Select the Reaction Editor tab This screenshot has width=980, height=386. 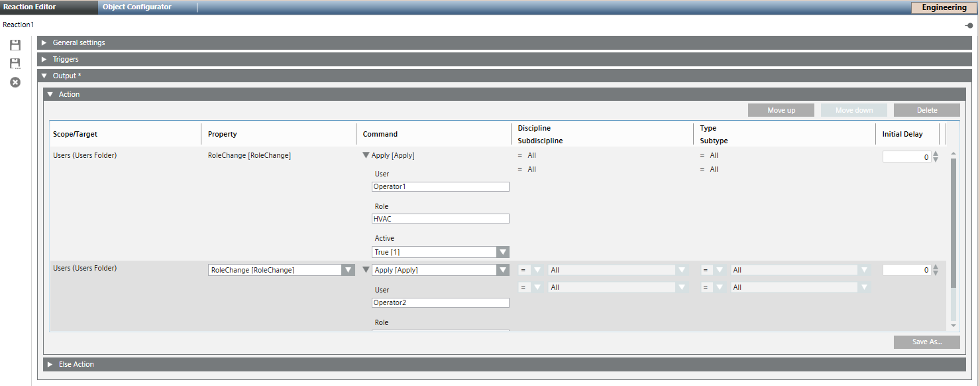pyautogui.click(x=30, y=7)
